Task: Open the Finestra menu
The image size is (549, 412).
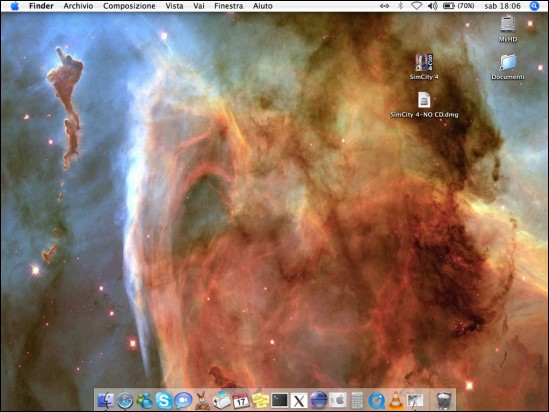Action: (229, 6)
